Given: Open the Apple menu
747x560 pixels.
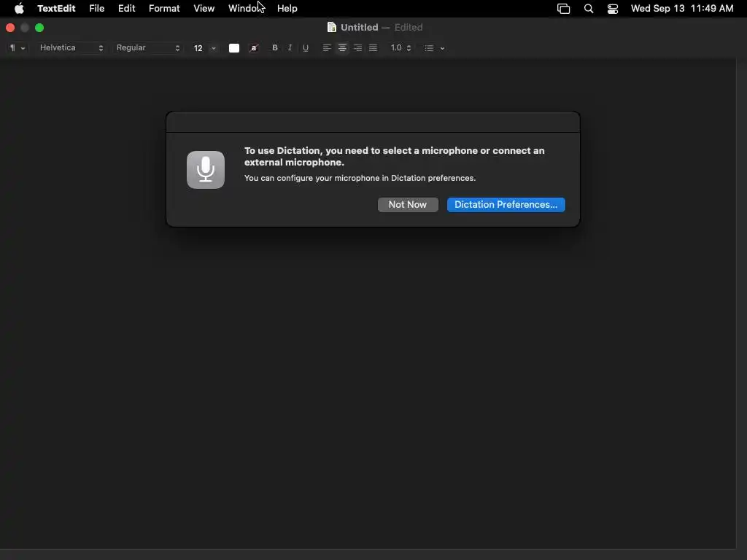Looking at the screenshot, I should 19,9.
